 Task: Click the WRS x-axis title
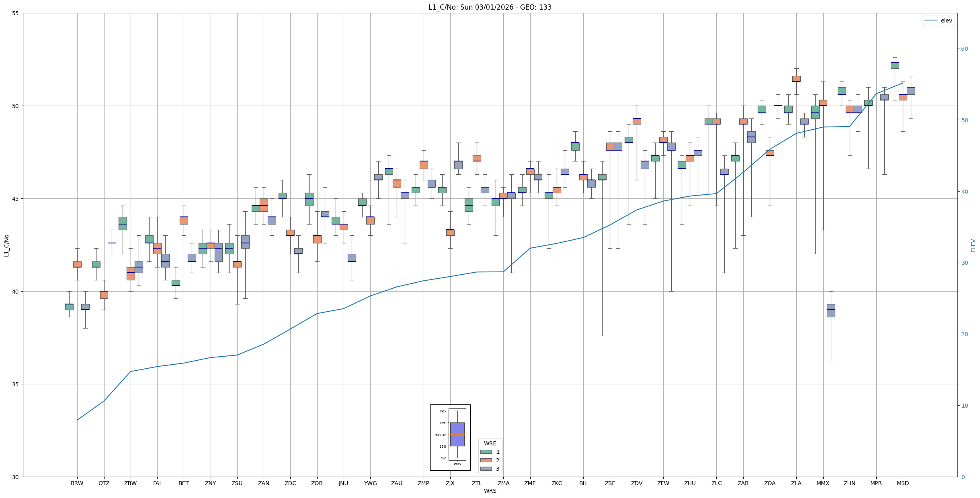pyautogui.click(x=490, y=491)
